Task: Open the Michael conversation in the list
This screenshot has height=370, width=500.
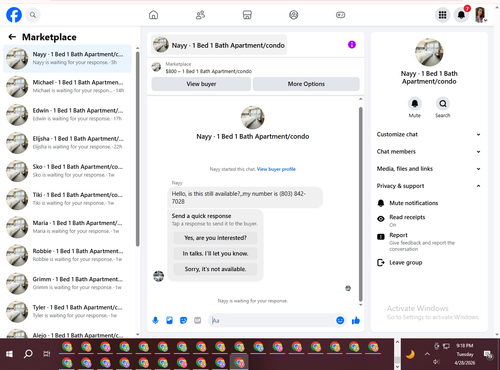Action: tap(67, 86)
